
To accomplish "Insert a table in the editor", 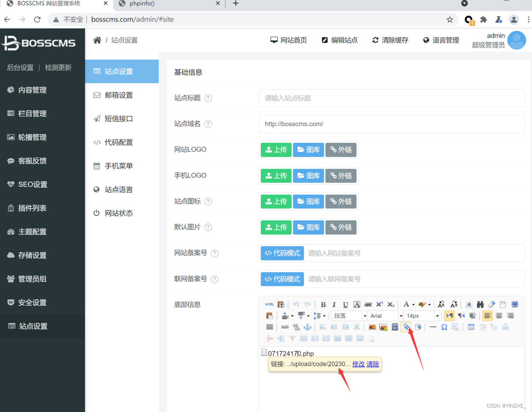I will pyautogui.click(x=471, y=327).
